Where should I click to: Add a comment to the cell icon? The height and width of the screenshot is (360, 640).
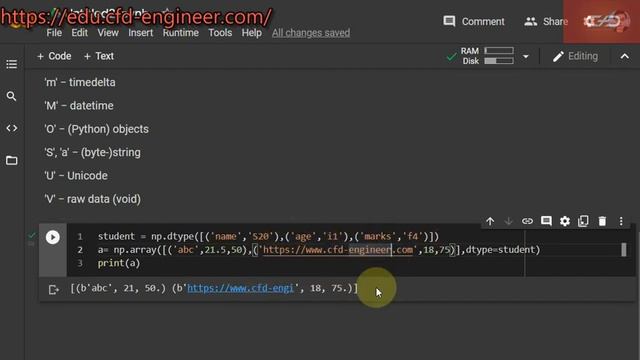click(x=546, y=221)
